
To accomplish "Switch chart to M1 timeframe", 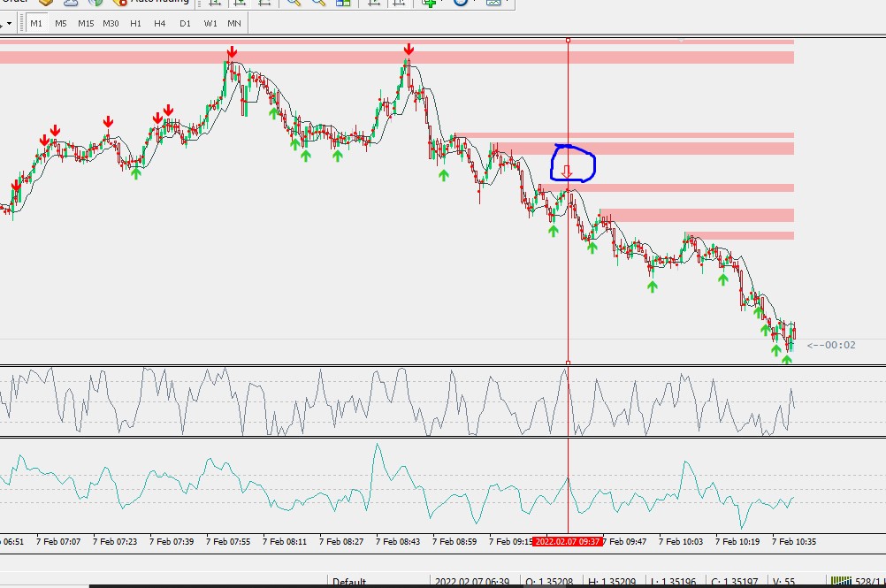I will (x=36, y=23).
